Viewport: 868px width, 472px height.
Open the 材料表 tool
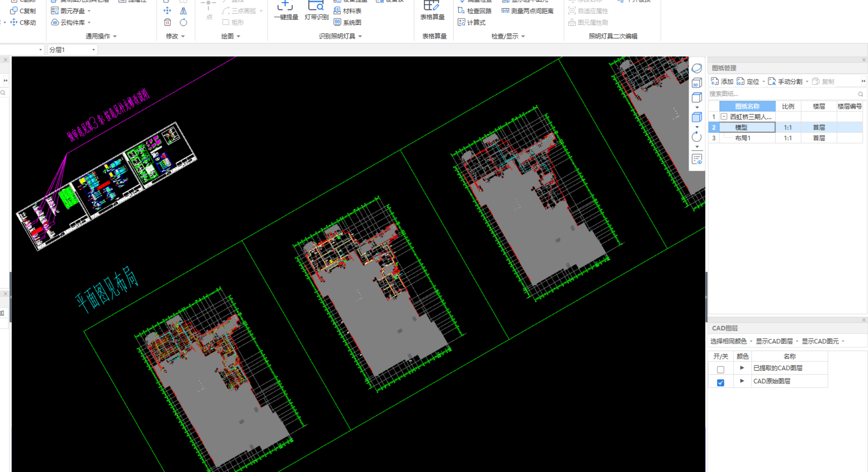click(x=348, y=11)
